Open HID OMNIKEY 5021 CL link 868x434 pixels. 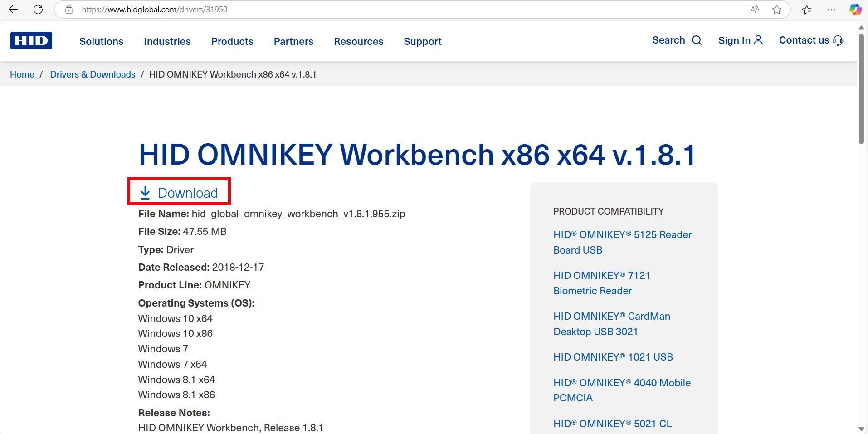coord(613,424)
